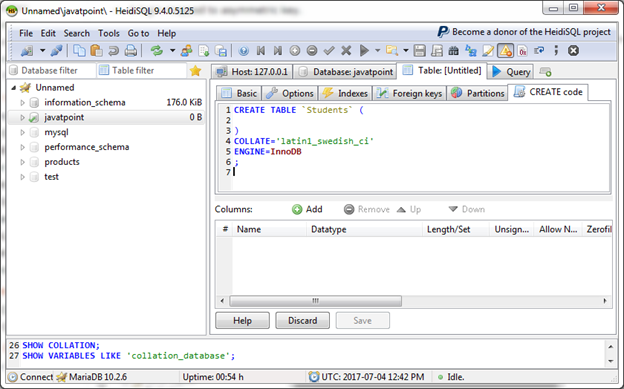Click the Load SQL file folder icon

[392, 51]
